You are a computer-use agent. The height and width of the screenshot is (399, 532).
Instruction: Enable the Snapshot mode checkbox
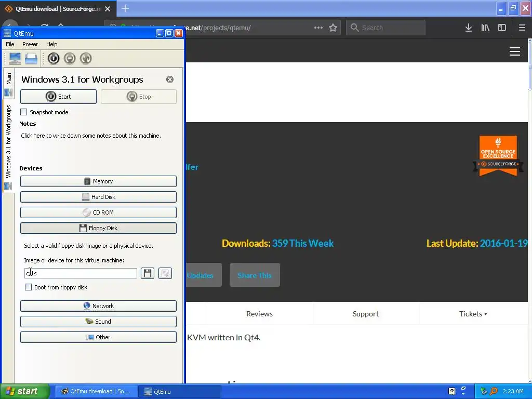(x=24, y=112)
